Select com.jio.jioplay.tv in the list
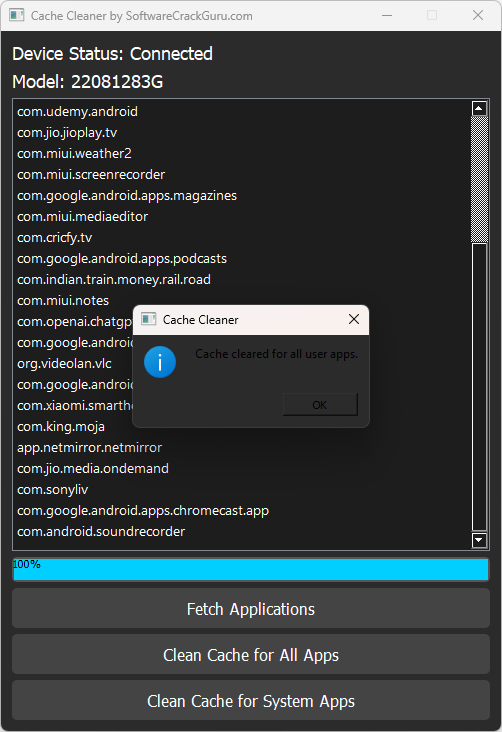This screenshot has height=732, width=502. (x=67, y=133)
